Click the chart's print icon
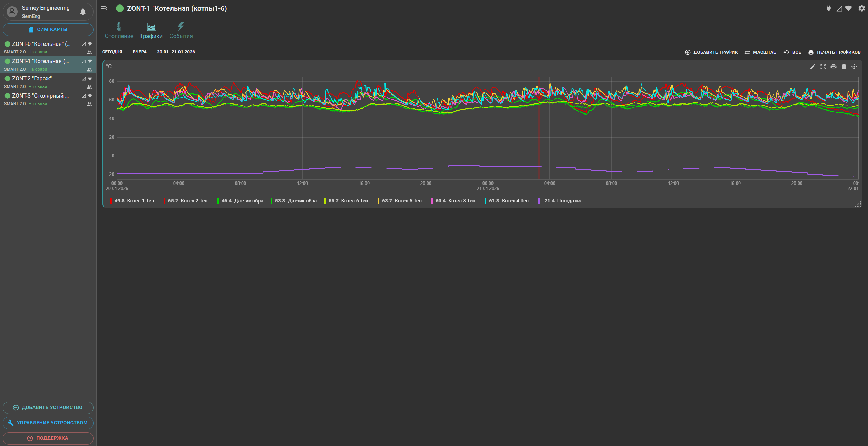 (833, 67)
